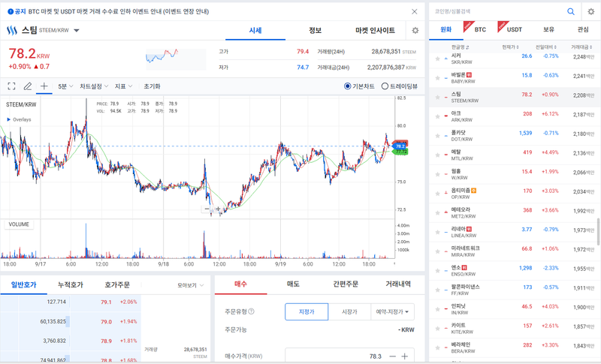Click the 79.0 ask price row
Screen dimensions: 601x364
pos(71,321)
